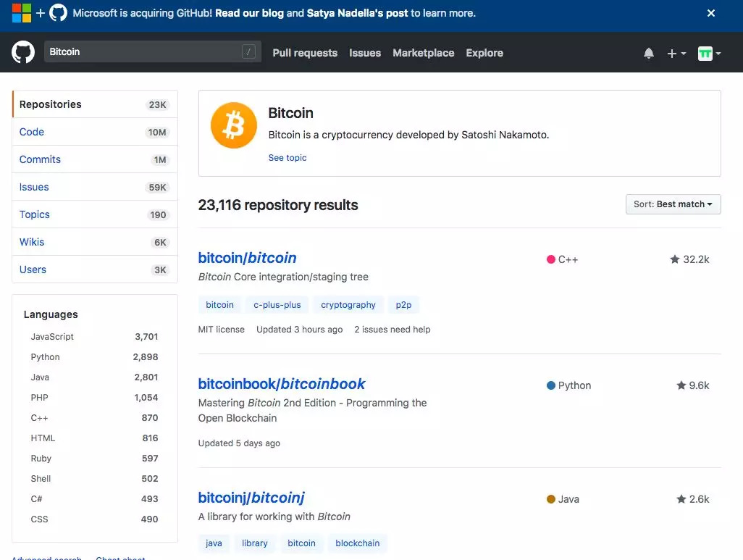
Task: Select the Issues filter in sidebar
Action: 95,187
